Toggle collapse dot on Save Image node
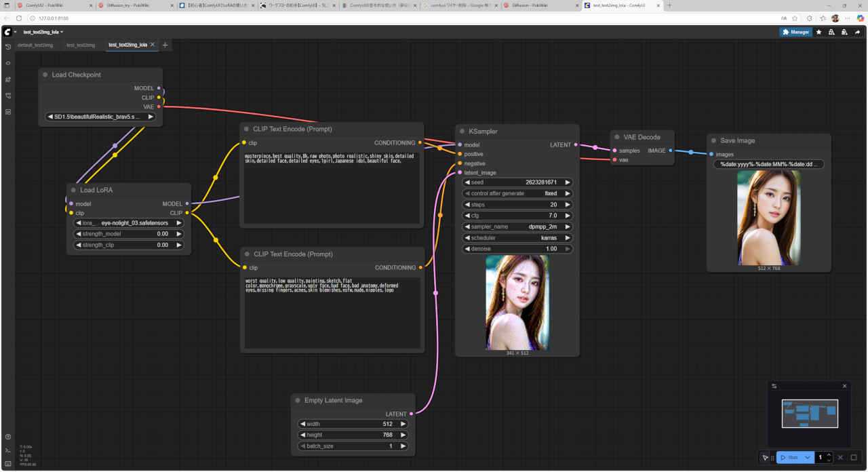Viewport: 868px width, 472px height. [713, 140]
